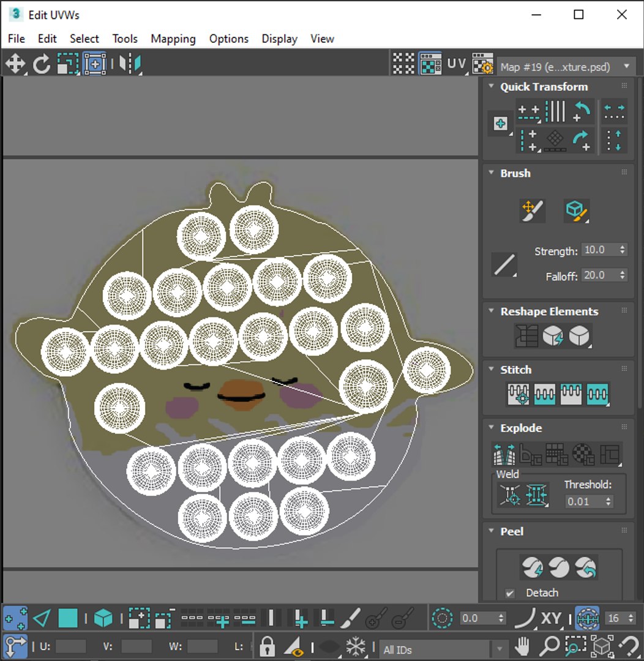Switch to Vertex sub-object mode
Screen dimensions: 644x661
[x=15, y=618]
